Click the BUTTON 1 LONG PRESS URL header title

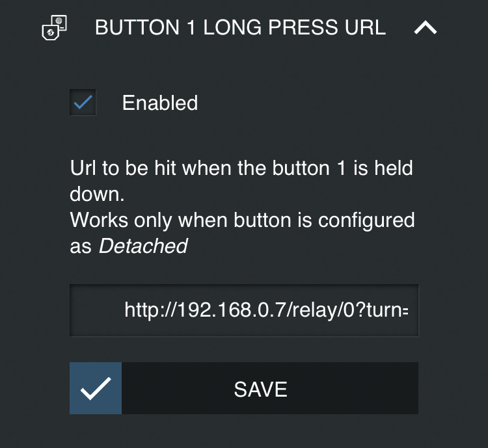[240, 27]
